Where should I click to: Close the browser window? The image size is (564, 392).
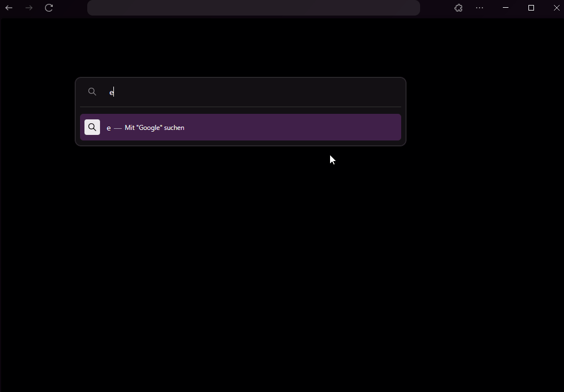pos(556,8)
